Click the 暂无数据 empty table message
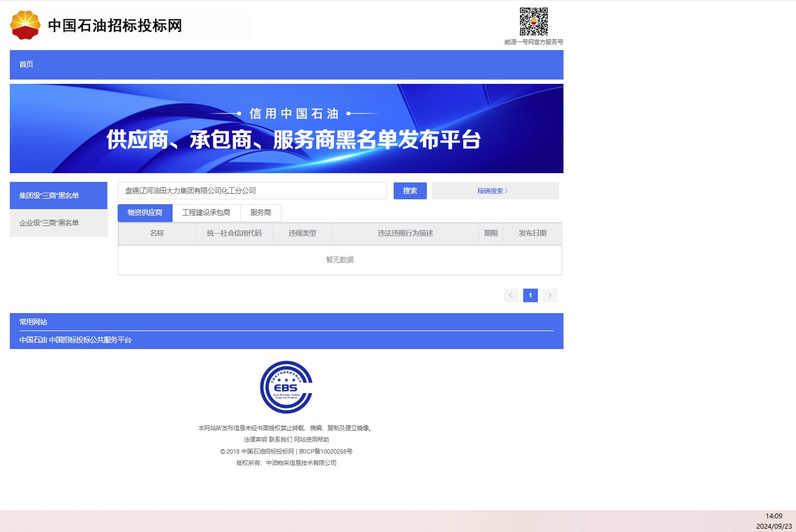This screenshot has height=532, width=796. pyautogui.click(x=340, y=260)
